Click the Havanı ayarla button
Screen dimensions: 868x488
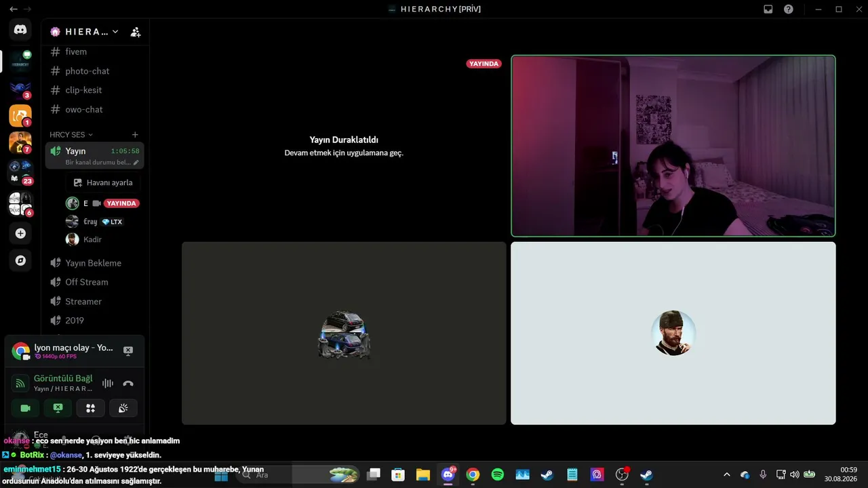coord(103,182)
